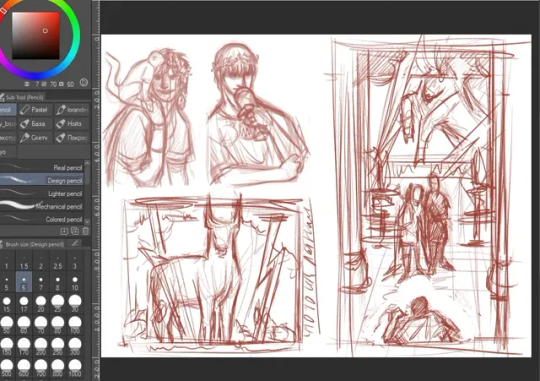Screen dimensions: 540x381
Task: Select the Нойз sub tool group
Action: [x=71, y=124]
